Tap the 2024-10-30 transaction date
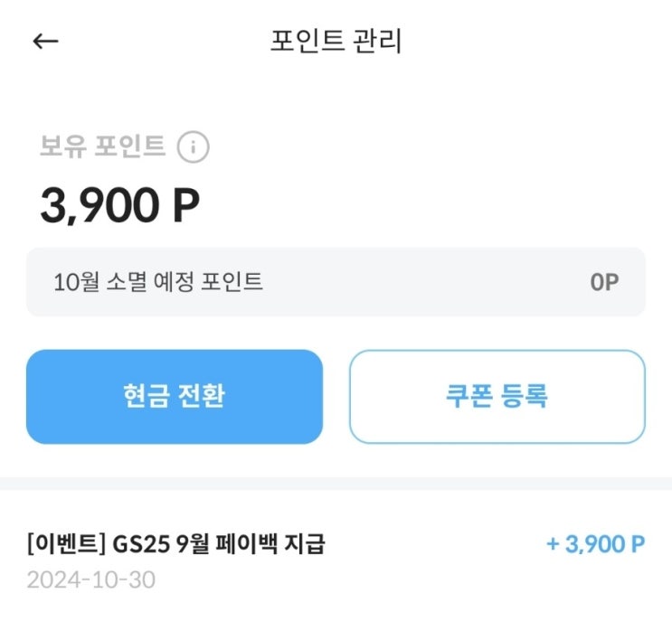 90,579
